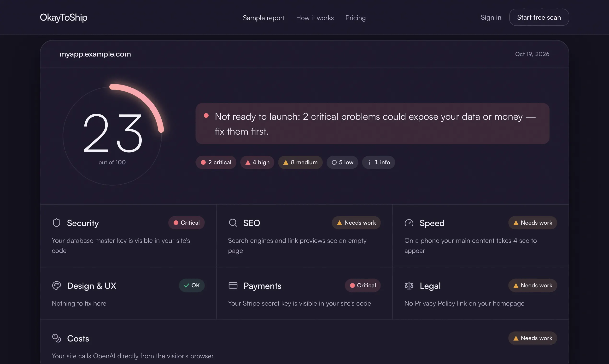Click the Oct 19, 2026 date
Screen dimensions: 609x364
point(532,54)
